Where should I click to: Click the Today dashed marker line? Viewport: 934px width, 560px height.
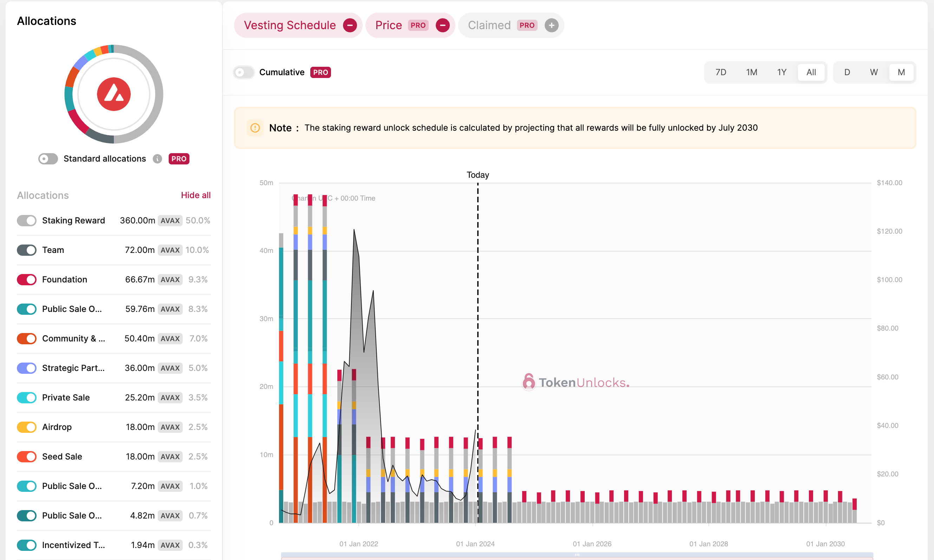[478, 302]
